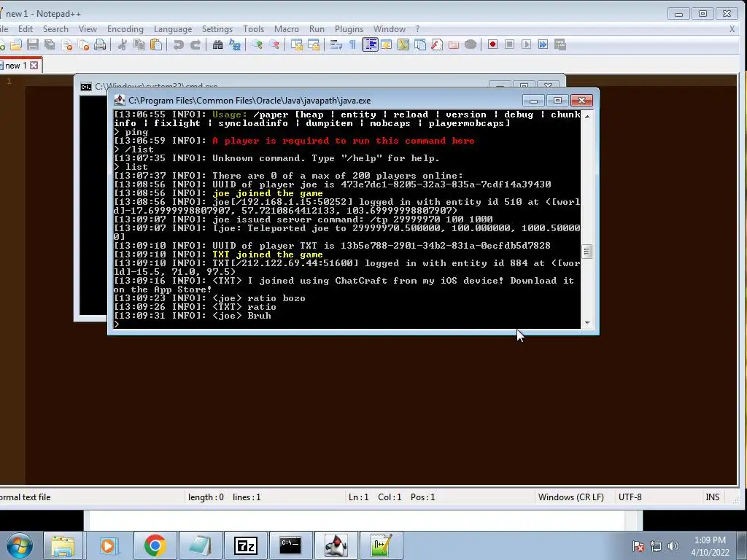Toggle Folder as Workspace icon
This screenshot has width=747, height=560.
(454, 44)
